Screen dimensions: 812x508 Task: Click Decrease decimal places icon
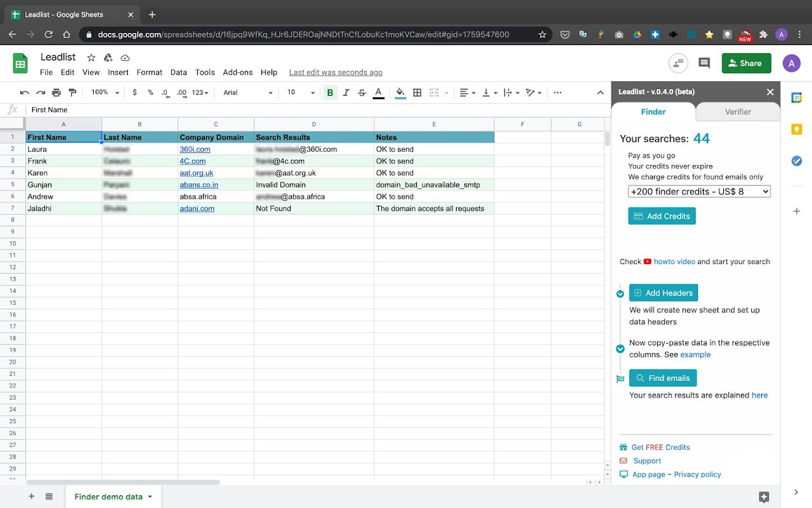[165, 93]
